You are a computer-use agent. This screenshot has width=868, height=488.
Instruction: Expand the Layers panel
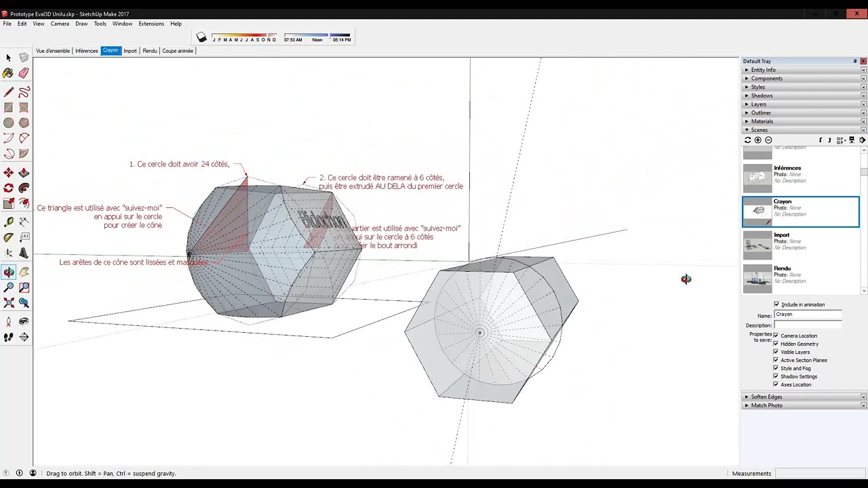(x=800, y=104)
